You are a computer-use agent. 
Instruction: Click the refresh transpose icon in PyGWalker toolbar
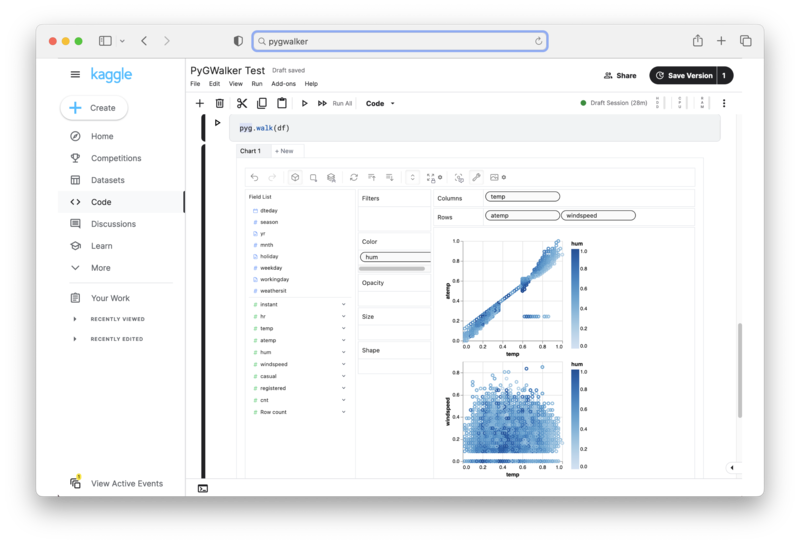point(353,178)
